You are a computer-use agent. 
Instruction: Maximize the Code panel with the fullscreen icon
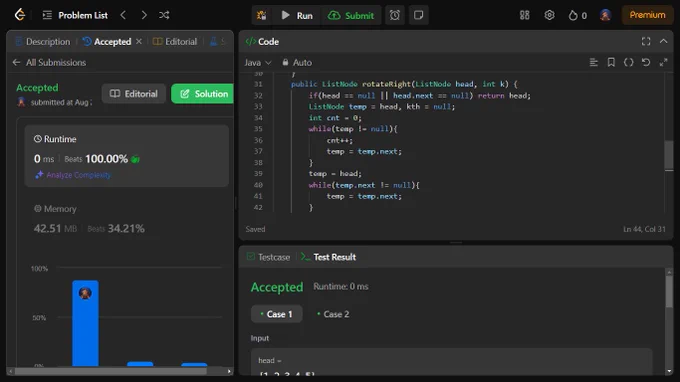point(646,41)
